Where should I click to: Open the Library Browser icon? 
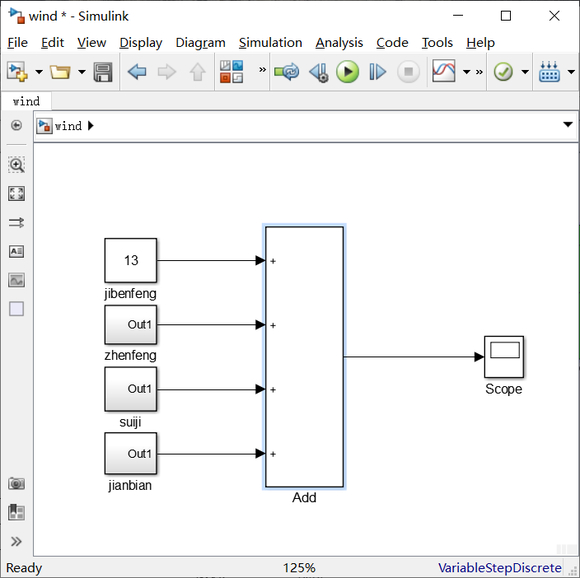(232, 71)
